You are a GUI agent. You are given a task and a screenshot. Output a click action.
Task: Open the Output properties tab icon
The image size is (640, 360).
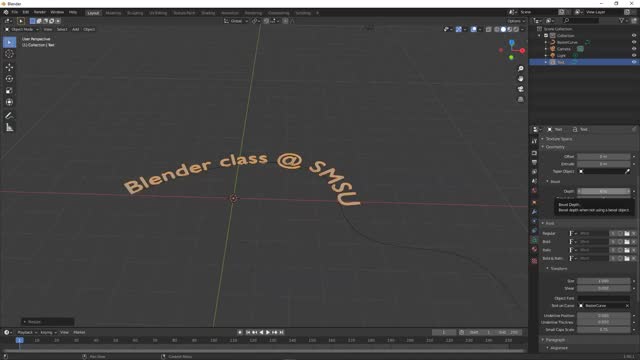click(x=534, y=162)
